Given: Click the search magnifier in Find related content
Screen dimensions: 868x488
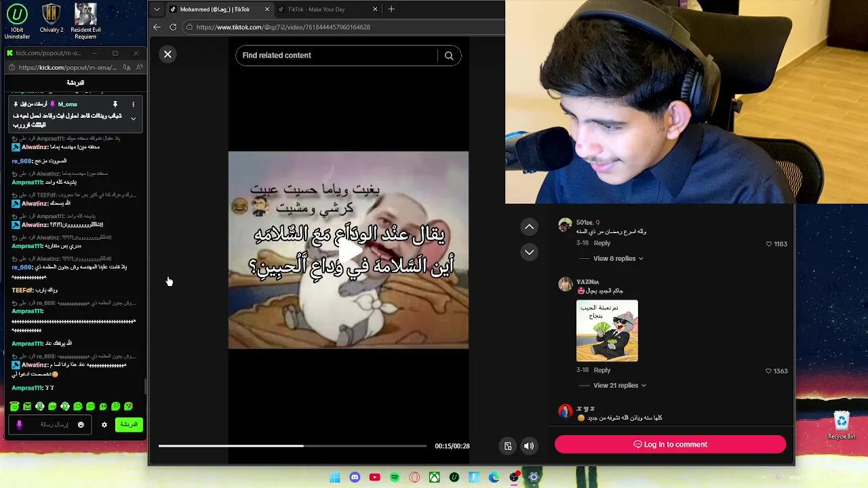Looking at the screenshot, I should click(449, 56).
